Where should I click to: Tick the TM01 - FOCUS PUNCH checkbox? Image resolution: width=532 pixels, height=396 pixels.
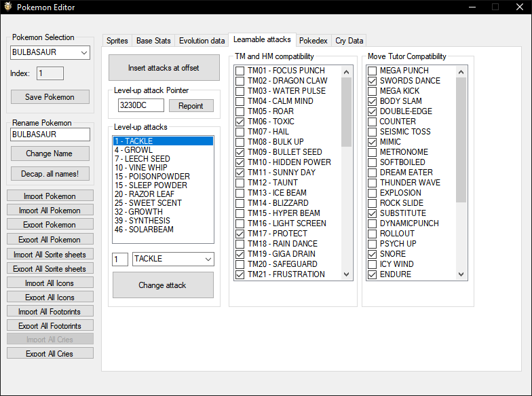click(x=240, y=71)
